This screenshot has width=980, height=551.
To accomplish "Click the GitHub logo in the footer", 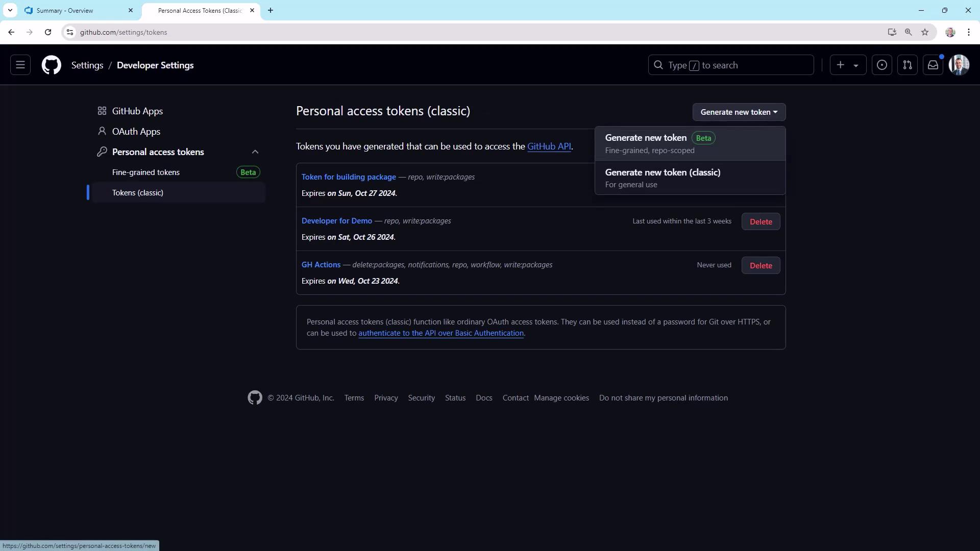I will coord(255,398).
